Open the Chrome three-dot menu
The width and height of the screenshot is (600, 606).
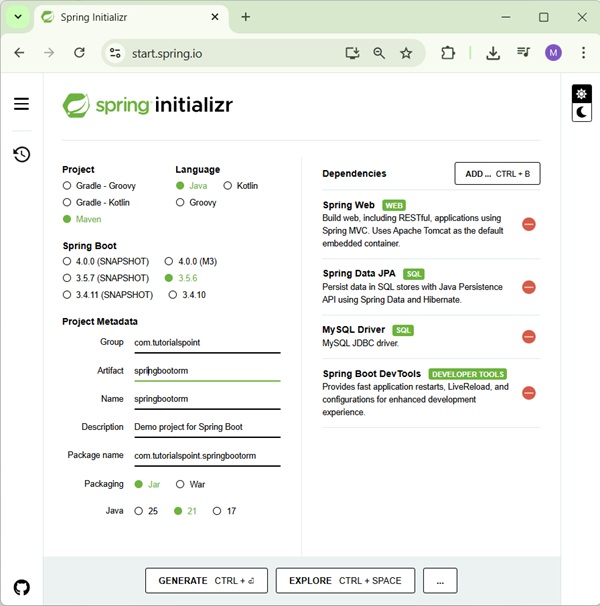[x=583, y=53]
